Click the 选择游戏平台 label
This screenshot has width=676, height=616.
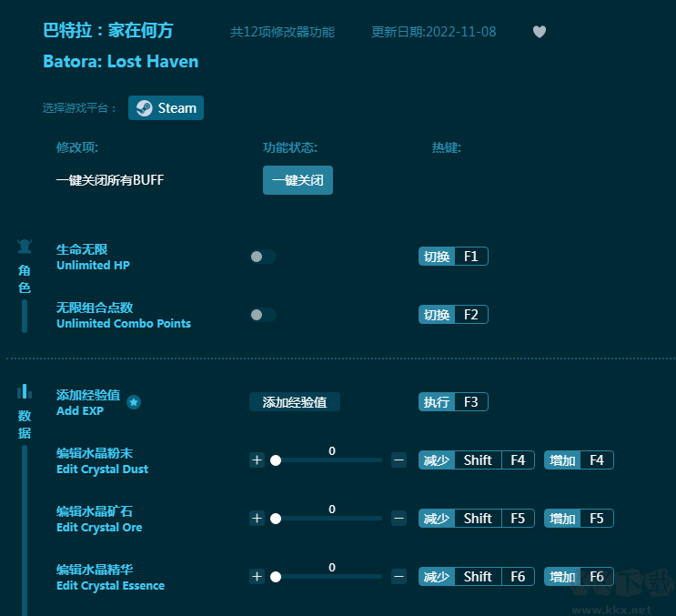click(79, 107)
